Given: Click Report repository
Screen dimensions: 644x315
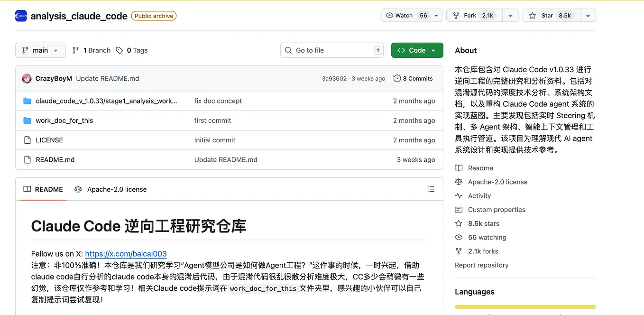Looking at the screenshot, I should (x=481, y=265).
